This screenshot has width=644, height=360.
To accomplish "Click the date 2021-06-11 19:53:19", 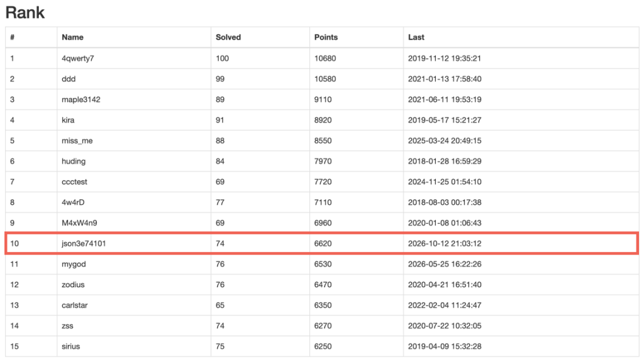I will coord(445,99).
